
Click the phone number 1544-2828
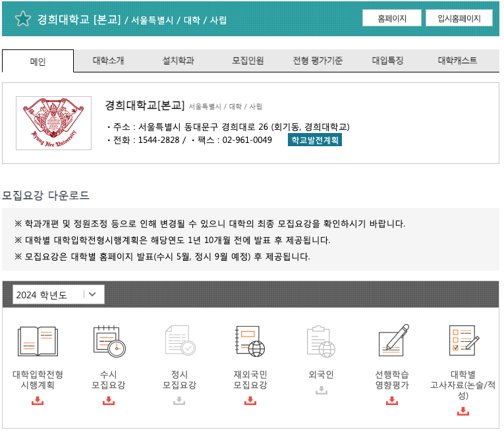[159, 140]
